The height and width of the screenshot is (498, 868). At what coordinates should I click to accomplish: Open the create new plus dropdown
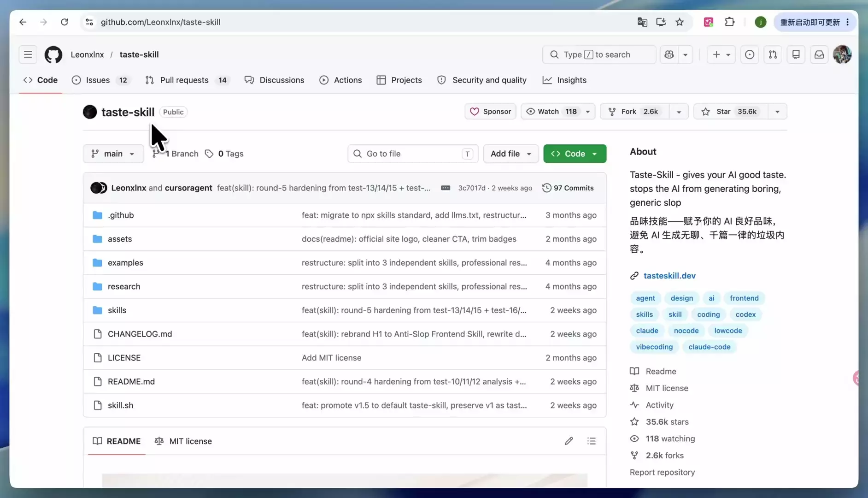coord(721,54)
